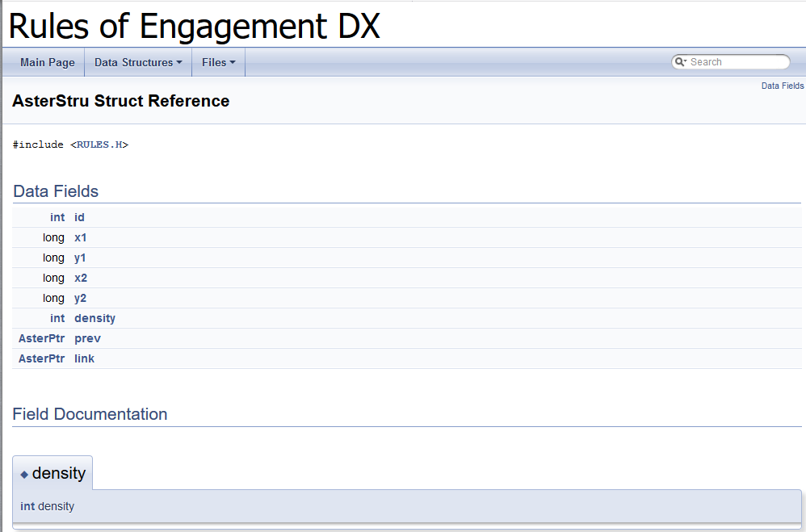
Task: Click the density field link in table
Action: click(94, 318)
